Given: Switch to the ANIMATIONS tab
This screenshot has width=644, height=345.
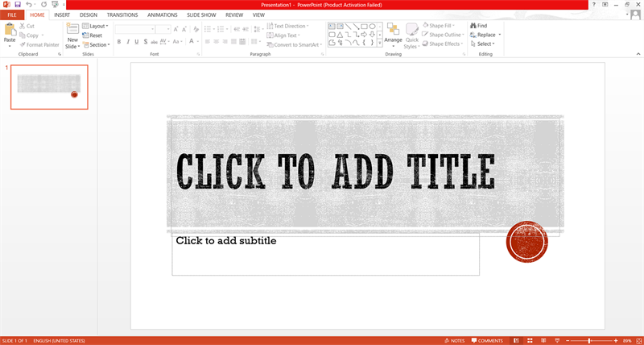Looking at the screenshot, I should pyautogui.click(x=163, y=15).
